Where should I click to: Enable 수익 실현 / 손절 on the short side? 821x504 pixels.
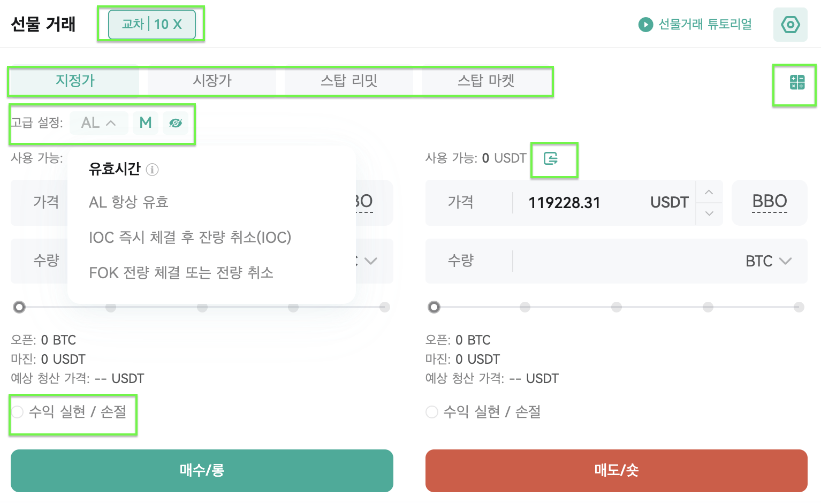(x=432, y=412)
